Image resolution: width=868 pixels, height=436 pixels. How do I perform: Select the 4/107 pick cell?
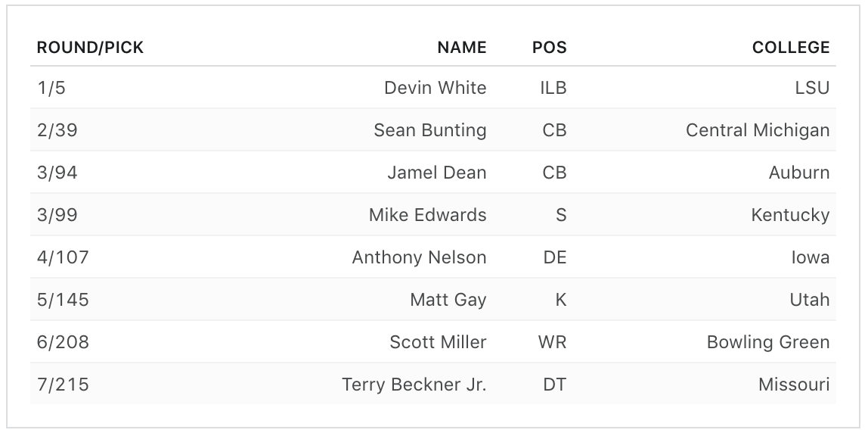pos(63,257)
